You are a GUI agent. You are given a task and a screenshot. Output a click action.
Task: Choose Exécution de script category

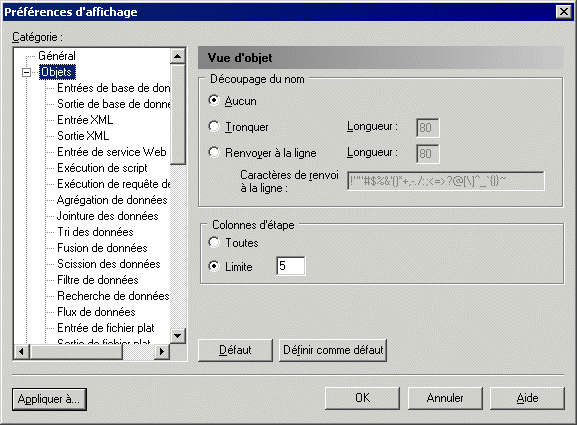pyautogui.click(x=102, y=168)
